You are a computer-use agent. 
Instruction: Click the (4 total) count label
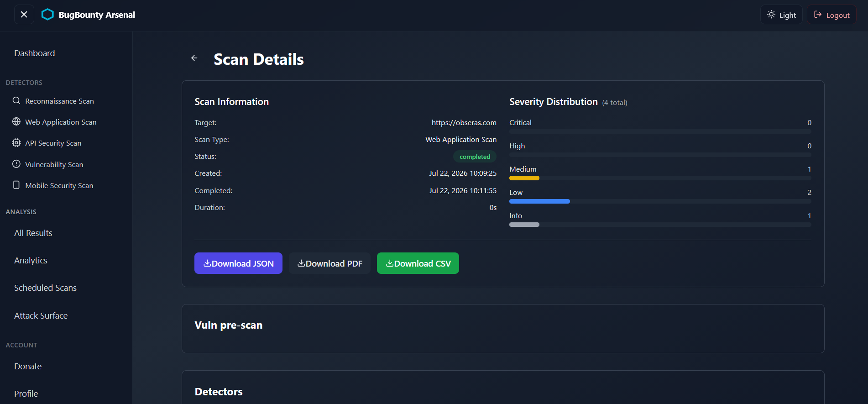615,103
